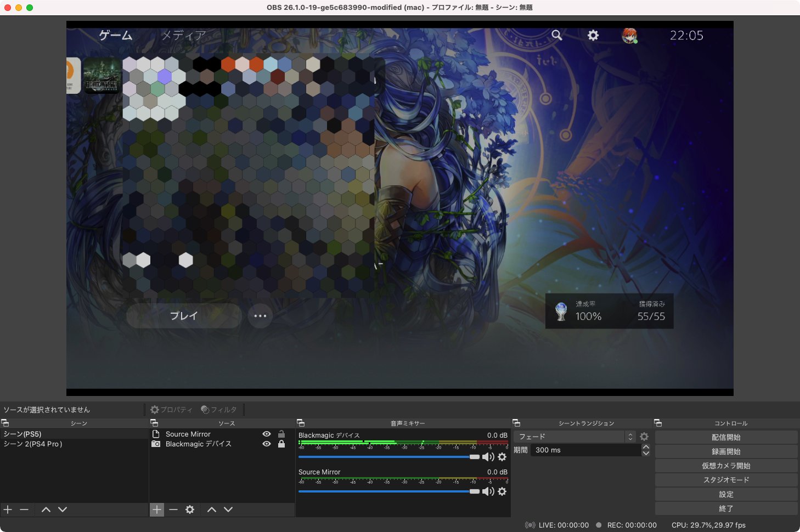This screenshot has width=800, height=532.
Task: Click the settings gear in preview
Action: (593, 35)
